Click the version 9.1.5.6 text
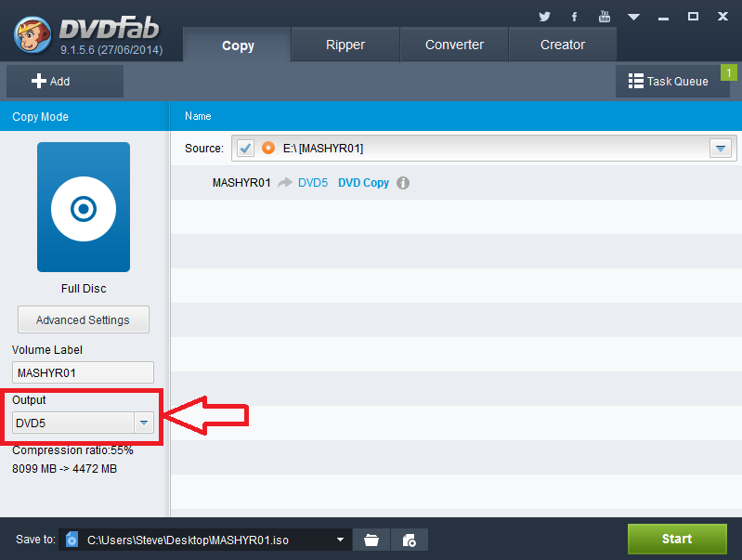The height and width of the screenshot is (560, 742). point(111,50)
